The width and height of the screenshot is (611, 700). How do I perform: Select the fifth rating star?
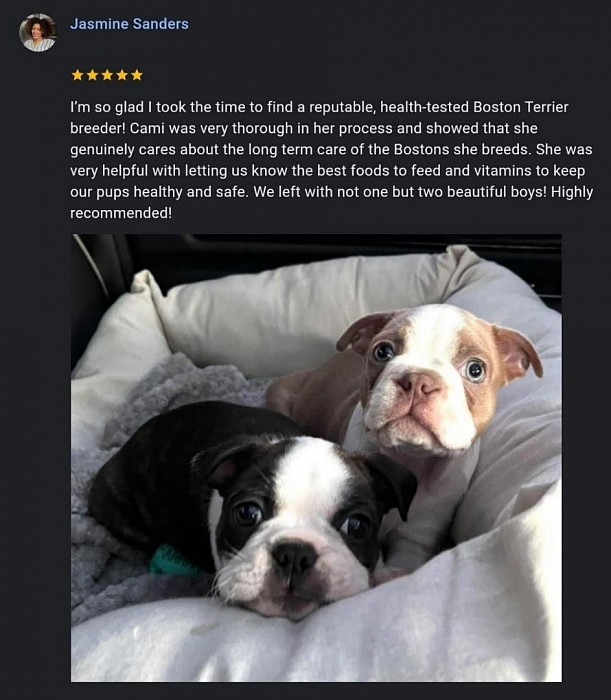[x=137, y=75]
